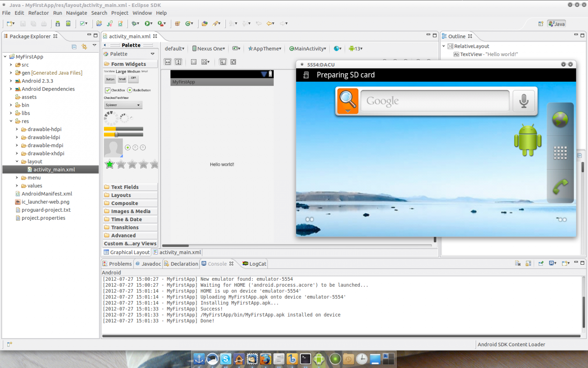588x368 pixels.
Task: Click the Debug bug icon in toolbar
Action: [x=135, y=24]
